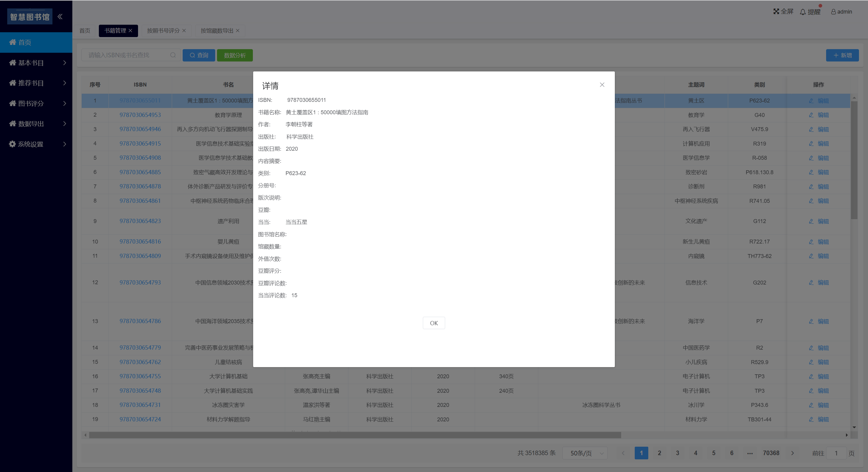Click the fullscreen 全屏 icon

[x=776, y=11]
